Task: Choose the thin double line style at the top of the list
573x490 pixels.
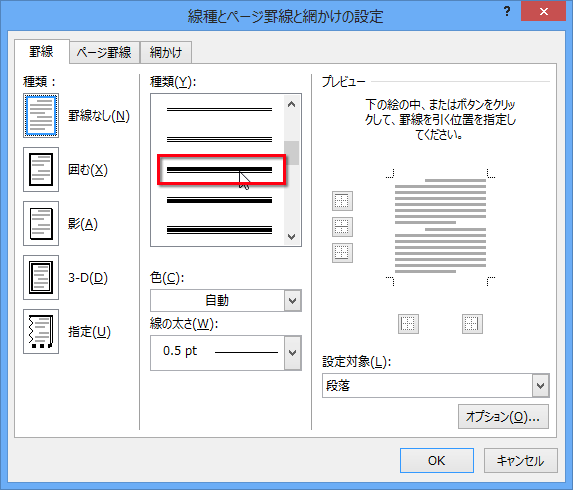Action: [219, 109]
